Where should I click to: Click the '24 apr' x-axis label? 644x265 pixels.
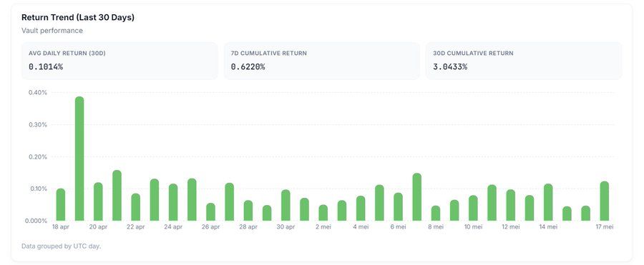(x=173, y=226)
